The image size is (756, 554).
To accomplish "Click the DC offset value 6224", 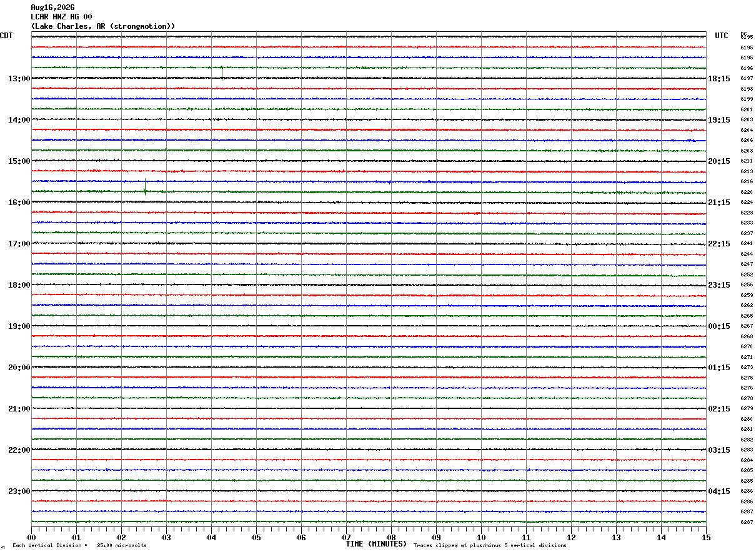I will [747, 203].
